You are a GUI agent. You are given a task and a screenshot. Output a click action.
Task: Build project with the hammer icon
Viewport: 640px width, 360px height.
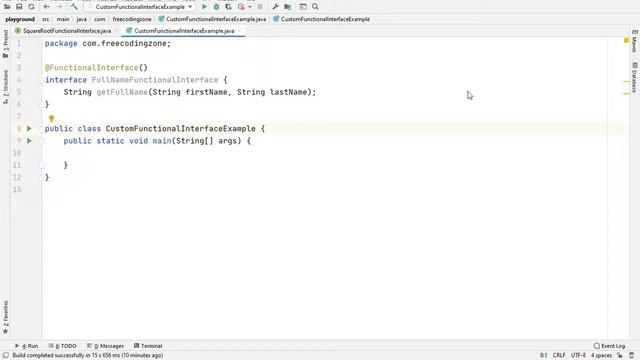(74, 7)
